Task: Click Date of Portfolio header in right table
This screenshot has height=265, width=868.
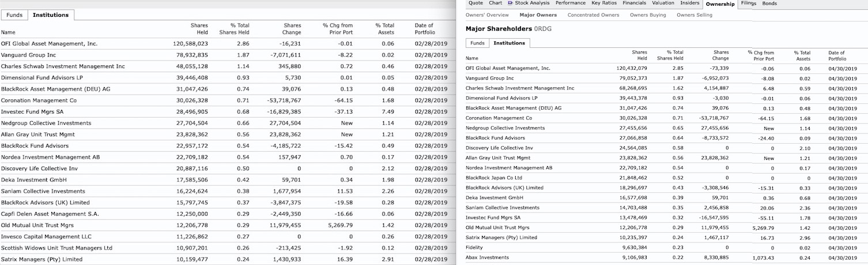Action: (x=837, y=55)
